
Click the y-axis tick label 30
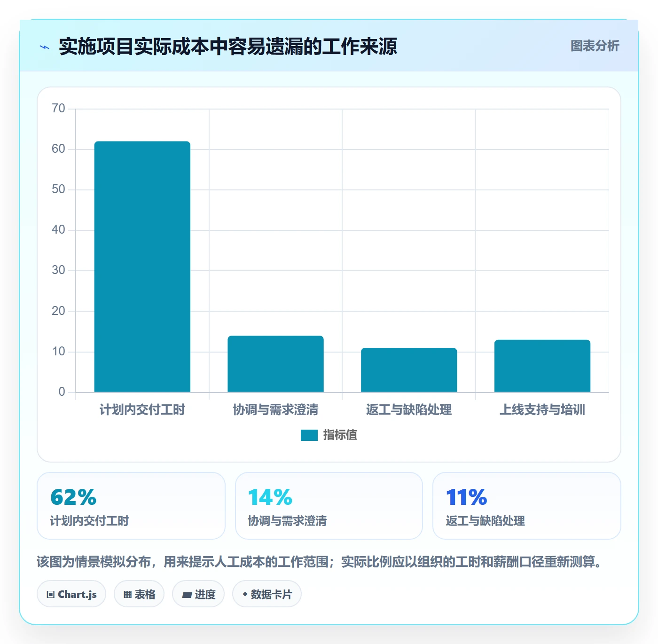pyautogui.click(x=59, y=270)
